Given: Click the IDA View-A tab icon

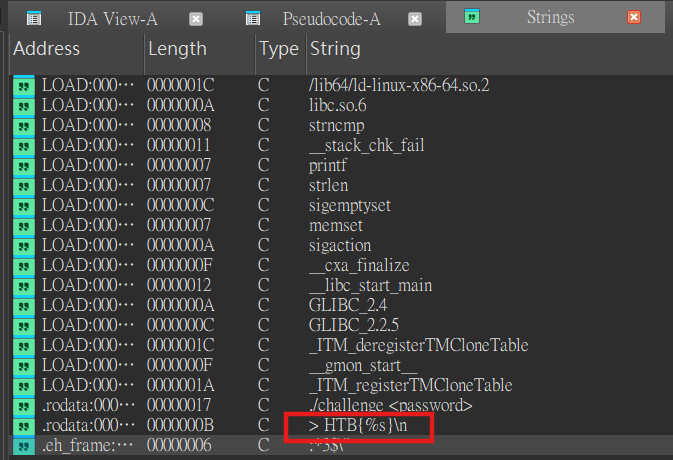Looking at the screenshot, I should [x=34, y=19].
